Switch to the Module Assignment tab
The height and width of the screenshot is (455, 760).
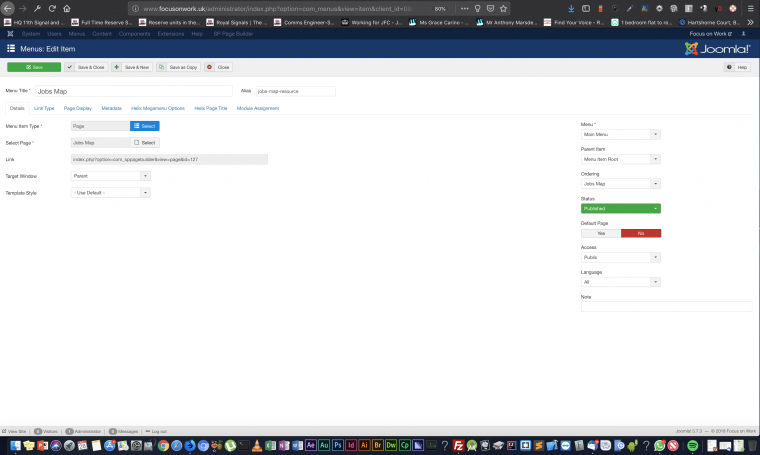click(258, 108)
